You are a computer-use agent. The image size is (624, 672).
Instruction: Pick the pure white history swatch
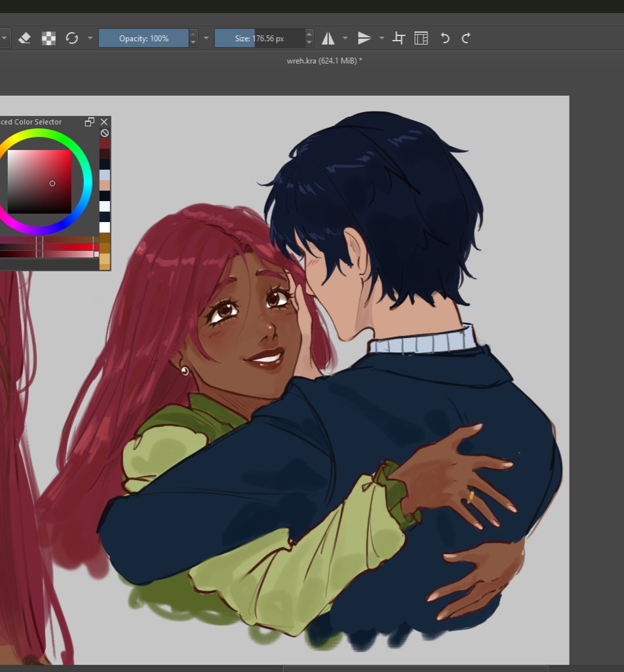(x=105, y=227)
